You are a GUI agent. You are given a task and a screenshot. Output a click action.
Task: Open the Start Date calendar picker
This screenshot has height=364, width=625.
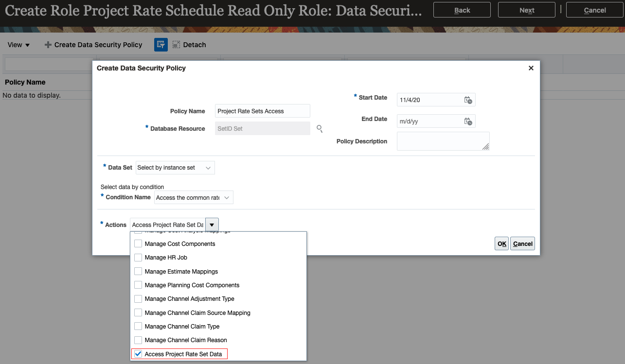(468, 100)
